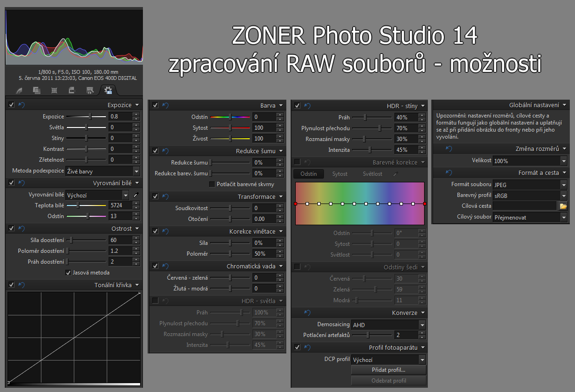Screen dimensions: 575x392
Task: Switch to the Světlost color correction tab
Action: pyautogui.click(x=372, y=174)
